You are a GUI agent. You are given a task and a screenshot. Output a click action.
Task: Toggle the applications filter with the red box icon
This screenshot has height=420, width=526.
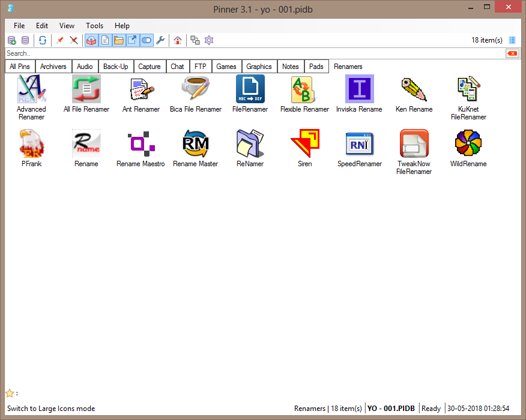tap(92, 41)
